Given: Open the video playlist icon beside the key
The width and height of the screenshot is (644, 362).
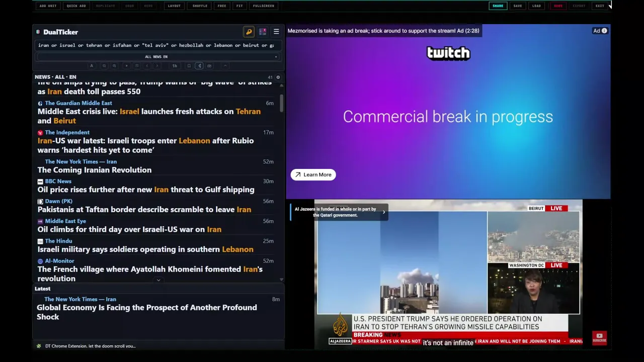Looking at the screenshot, I should point(263,32).
